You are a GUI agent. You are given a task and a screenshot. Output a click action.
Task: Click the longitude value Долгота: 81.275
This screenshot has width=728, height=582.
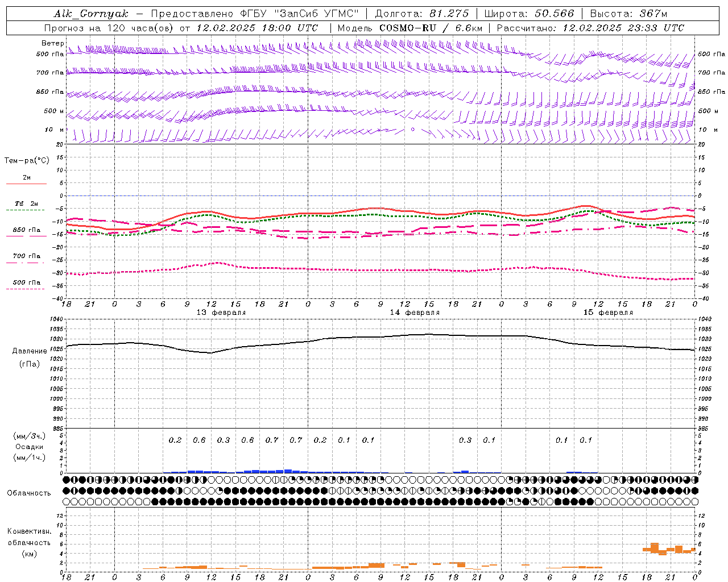coord(422,14)
